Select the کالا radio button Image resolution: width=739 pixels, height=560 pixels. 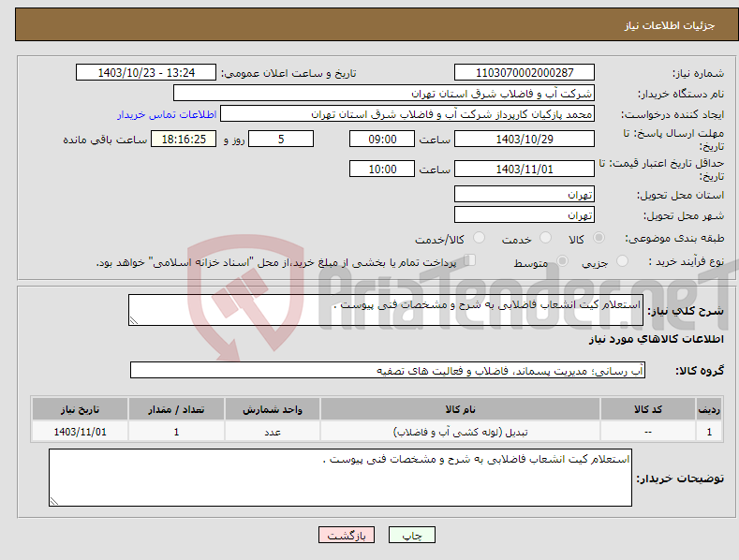pyautogui.click(x=599, y=238)
